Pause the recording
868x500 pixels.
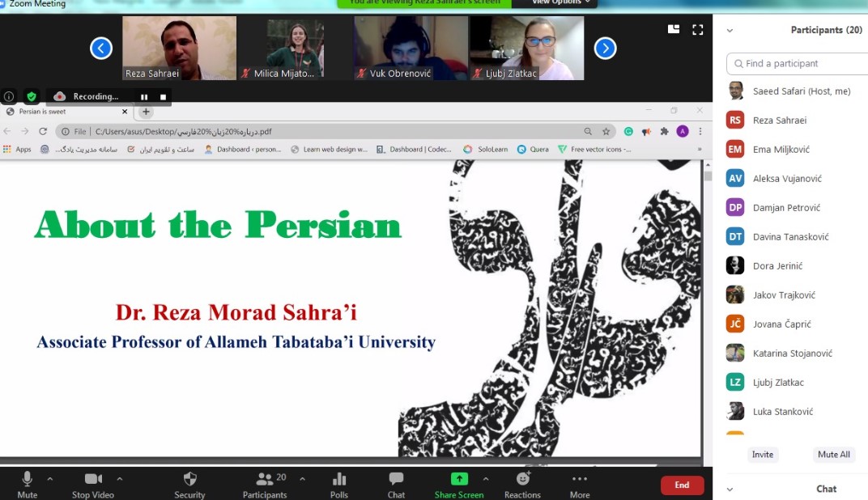[x=144, y=97]
